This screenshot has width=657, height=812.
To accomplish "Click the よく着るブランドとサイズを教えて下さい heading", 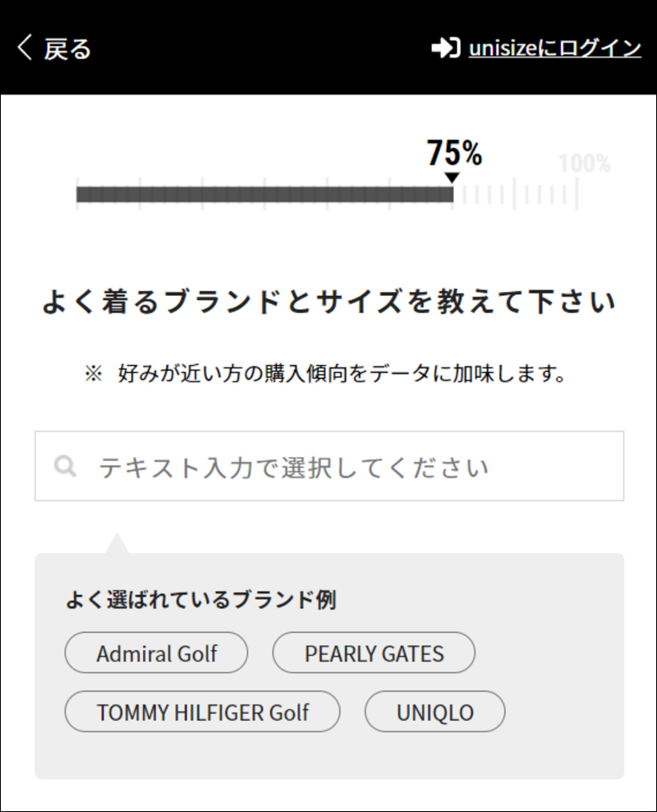I will tap(328, 302).
